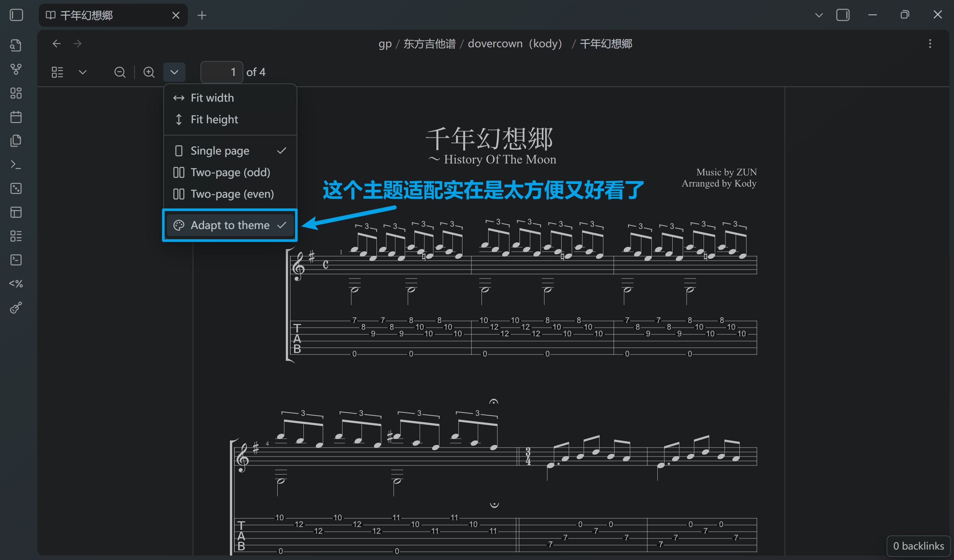Viewport: 954px width, 560px height.
Task: Toggle the Adapt to theme option
Action: coord(230,225)
